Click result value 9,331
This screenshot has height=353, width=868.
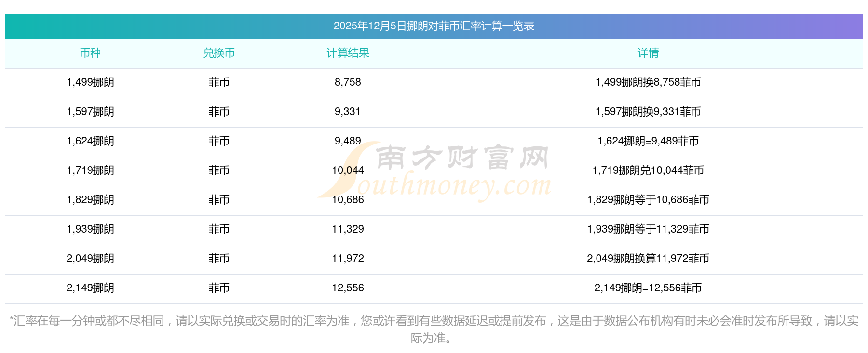coord(348,112)
